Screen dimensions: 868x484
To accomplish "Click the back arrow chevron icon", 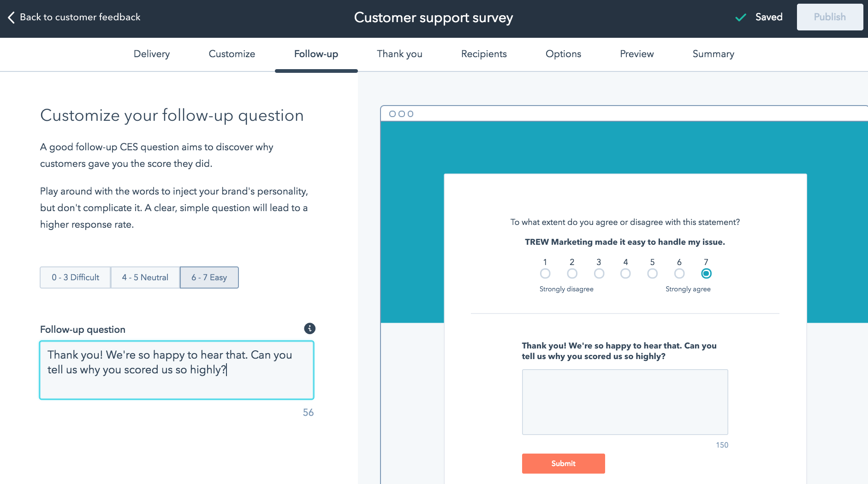I will (x=12, y=18).
